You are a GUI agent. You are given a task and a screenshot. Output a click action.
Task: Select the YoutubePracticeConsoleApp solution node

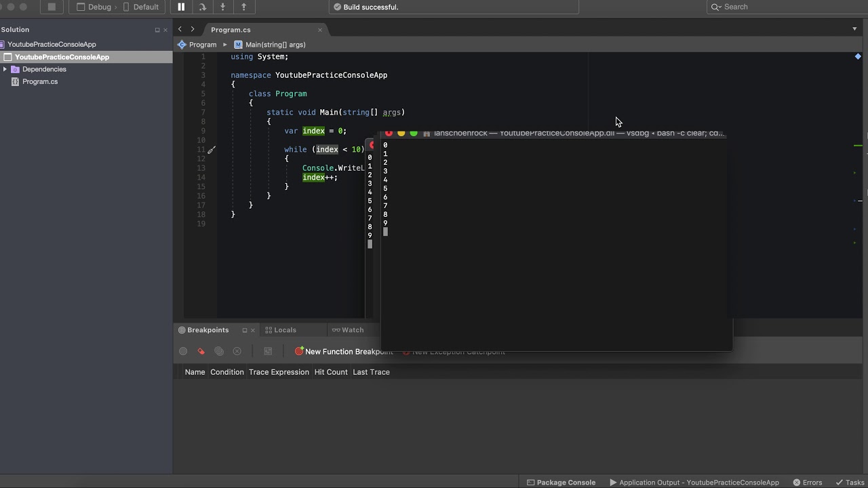coord(52,44)
